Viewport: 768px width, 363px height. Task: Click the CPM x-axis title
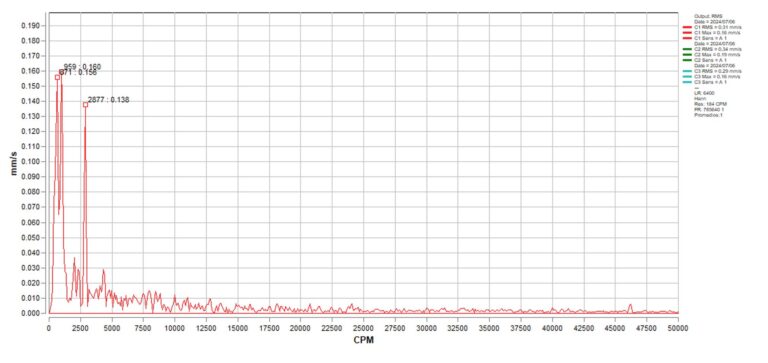(x=363, y=340)
